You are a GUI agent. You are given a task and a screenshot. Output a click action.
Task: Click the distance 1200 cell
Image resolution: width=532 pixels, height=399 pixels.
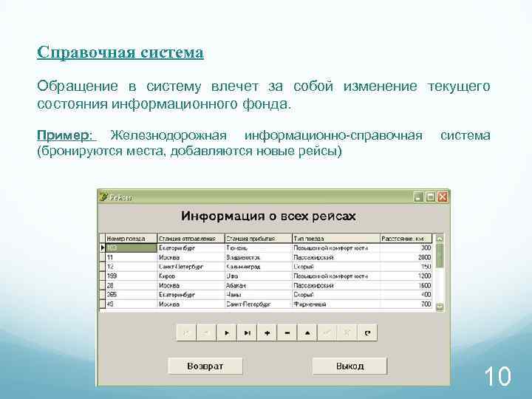pos(406,276)
